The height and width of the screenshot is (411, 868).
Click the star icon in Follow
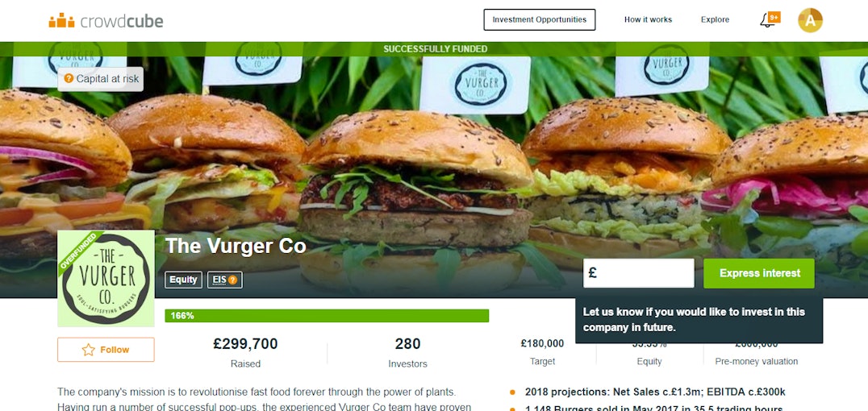click(x=88, y=350)
